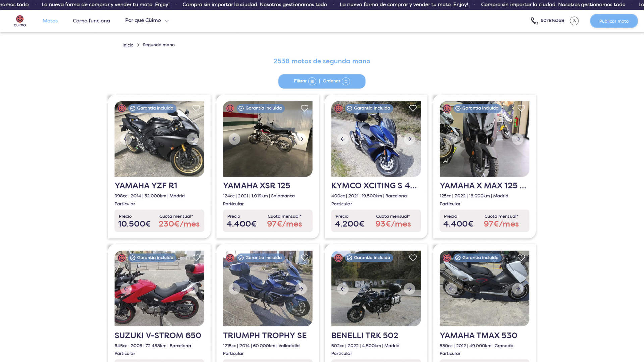This screenshot has width=644, height=362.
Task: Click the 4.200€ Kymco price
Action: point(350,224)
